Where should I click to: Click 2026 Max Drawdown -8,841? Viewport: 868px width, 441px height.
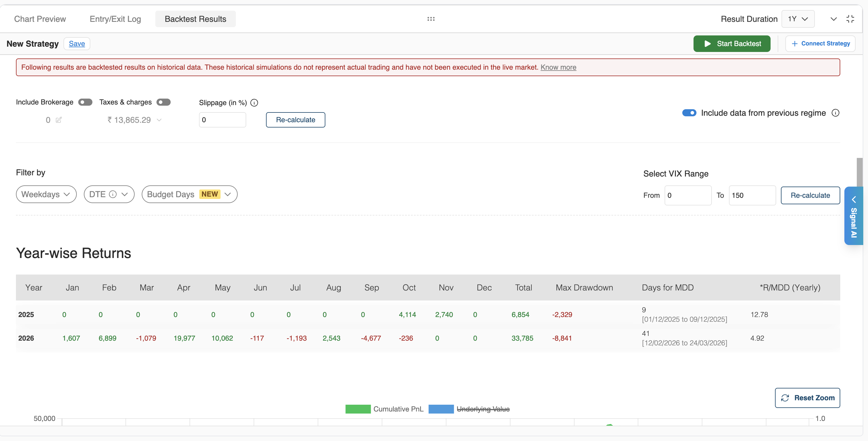562,338
